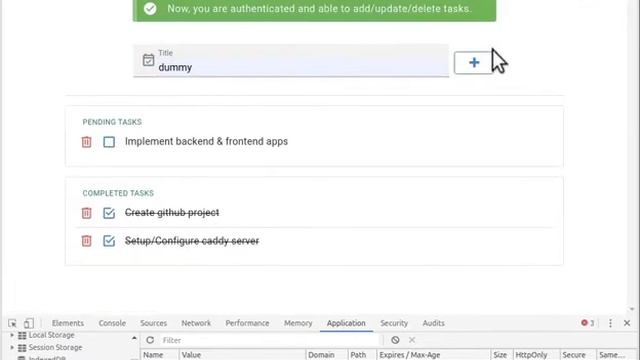
Task: Click the HttpOnly column header
Action: point(536,355)
